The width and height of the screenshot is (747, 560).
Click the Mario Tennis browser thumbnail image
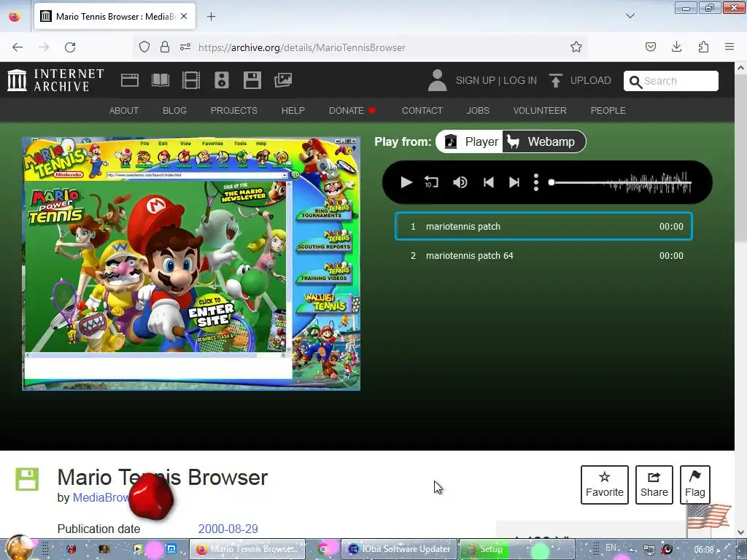pyautogui.click(x=191, y=263)
